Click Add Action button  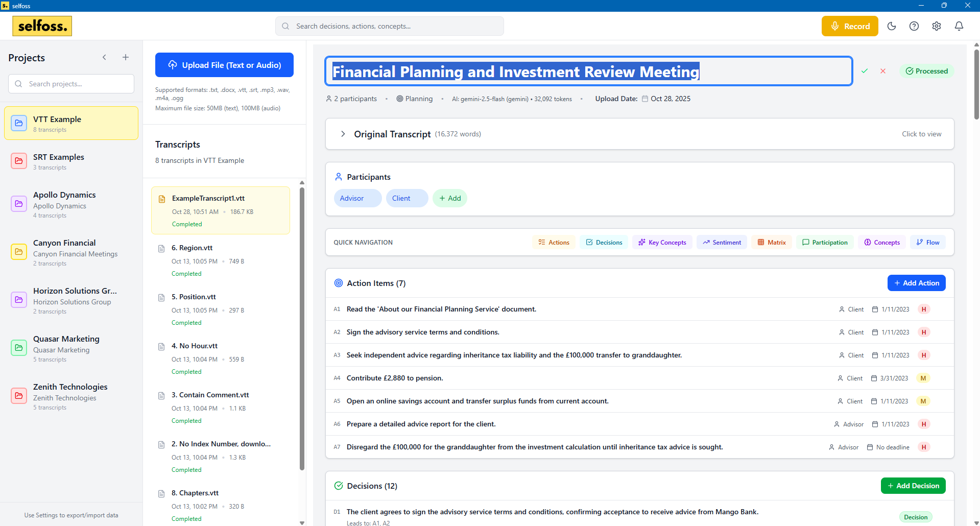pyautogui.click(x=916, y=283)
